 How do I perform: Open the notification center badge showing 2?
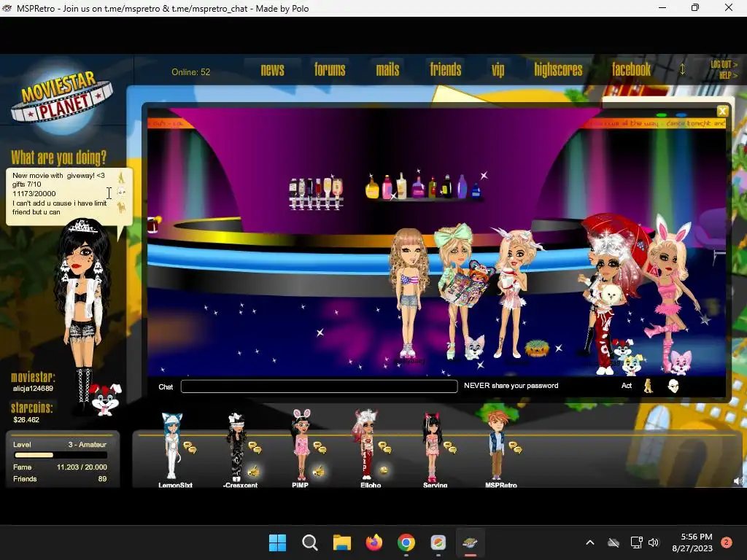727,542
